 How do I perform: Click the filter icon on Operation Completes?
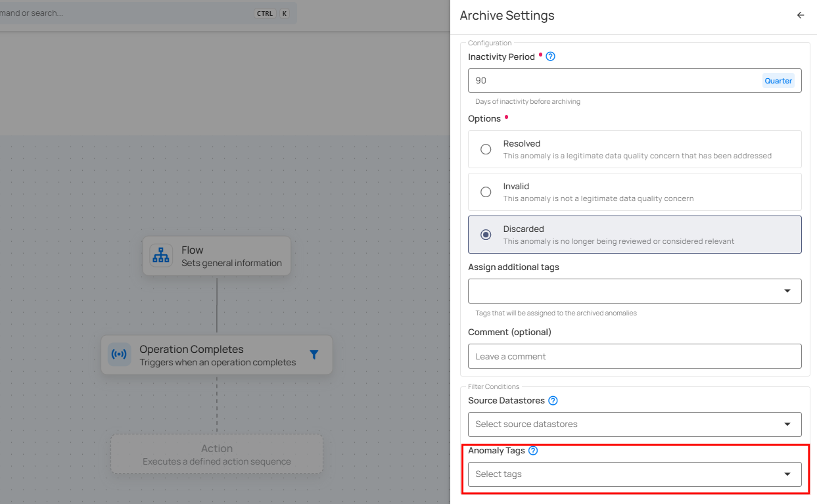click(314, 355)
